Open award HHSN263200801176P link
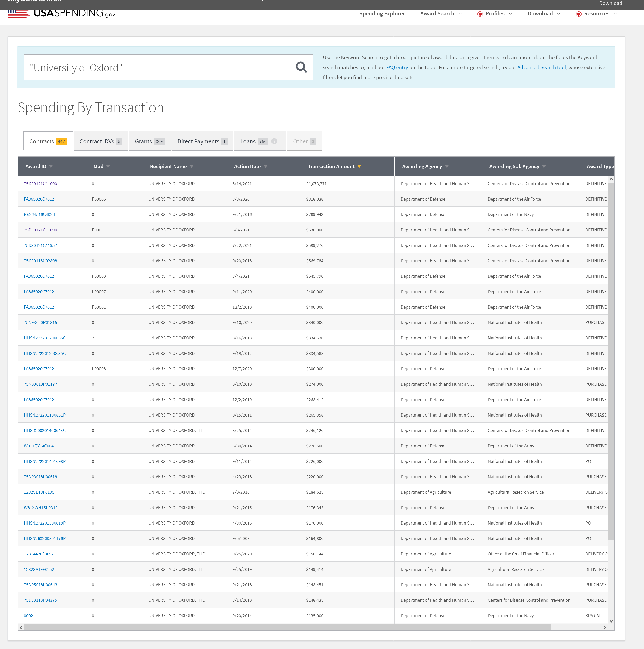Screen dimensions: 644x649 coord(45,539)
